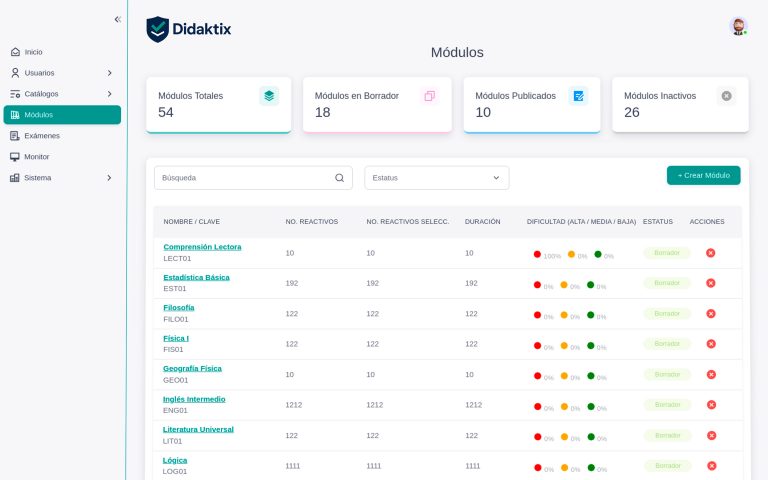Click red X action for Filosofía row
The height and width of the screenshot is (480, 768).
711,314
